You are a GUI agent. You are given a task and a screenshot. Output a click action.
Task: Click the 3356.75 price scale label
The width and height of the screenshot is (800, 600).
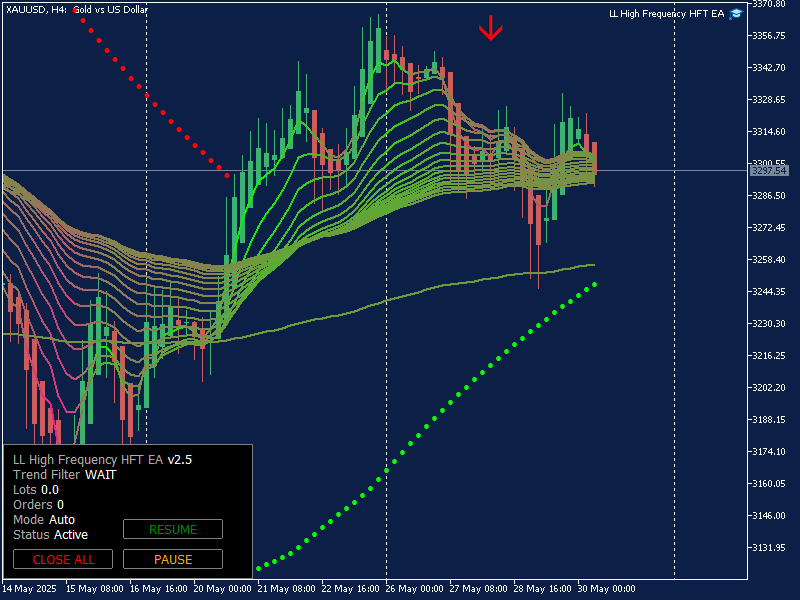tap(769, 36)
